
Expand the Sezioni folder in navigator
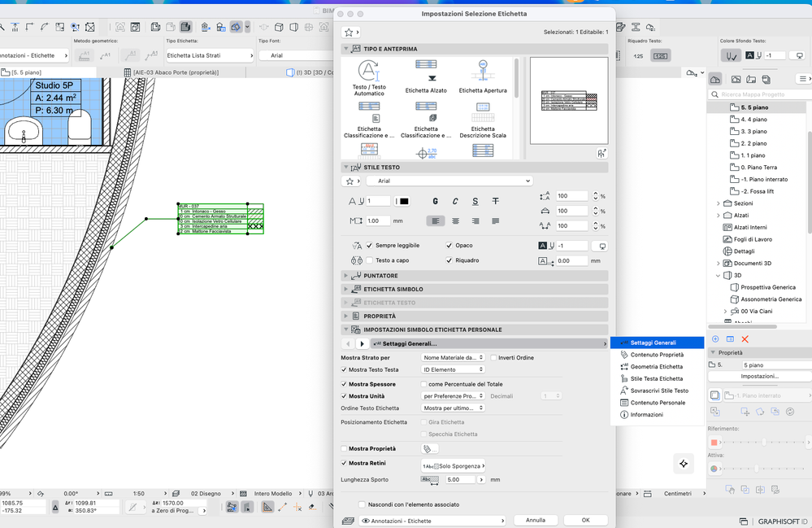(x=719, y=203)
